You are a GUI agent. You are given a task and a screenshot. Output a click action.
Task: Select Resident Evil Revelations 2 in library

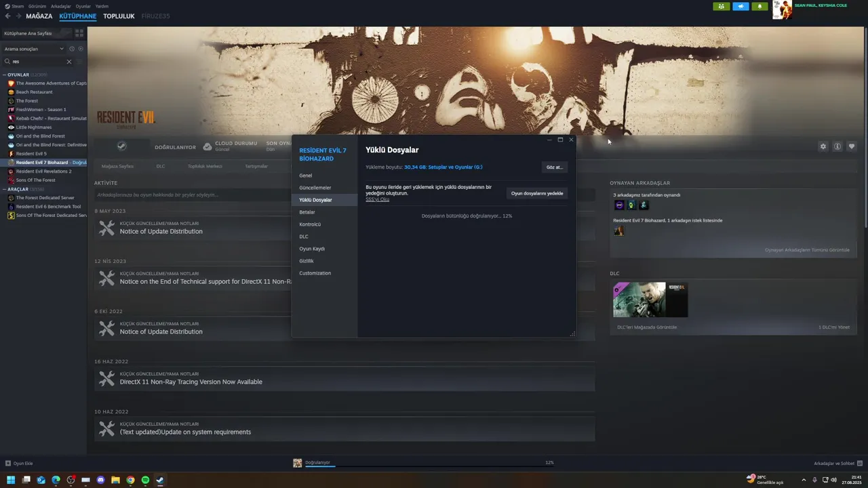[x=43, y=171]
